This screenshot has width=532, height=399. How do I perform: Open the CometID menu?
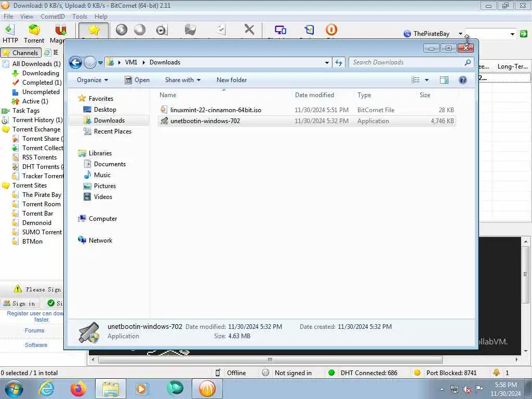click(x=52, y=16)
